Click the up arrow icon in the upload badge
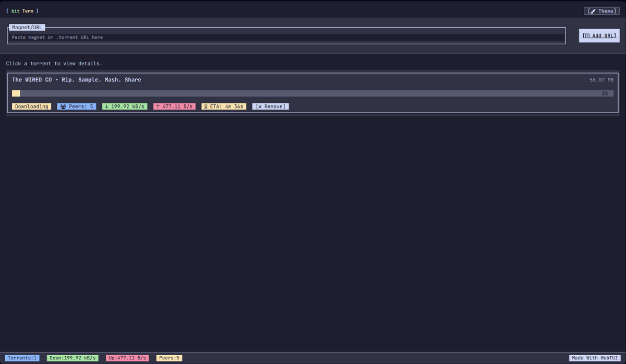The width and height of the screenshot is (626, 364). click(x=158, y=106)
